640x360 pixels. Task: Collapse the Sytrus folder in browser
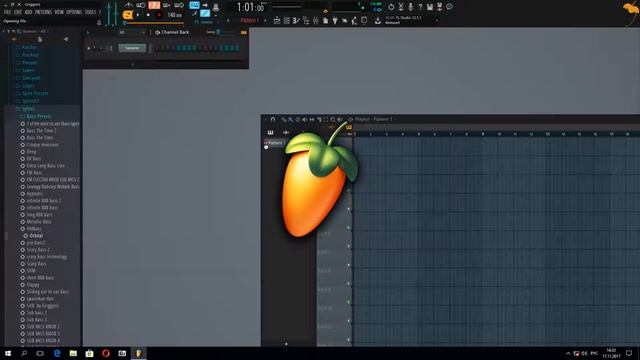click(x=24, y=109)
